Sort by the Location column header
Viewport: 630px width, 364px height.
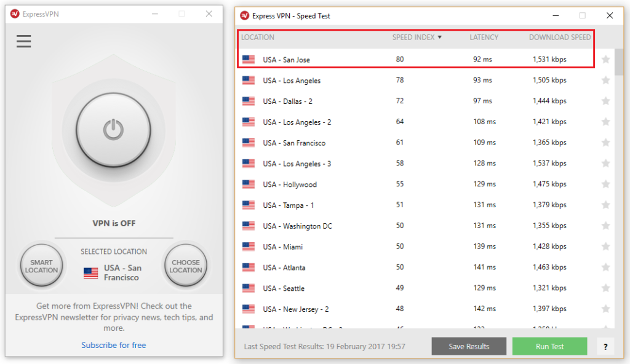[258, 38]
